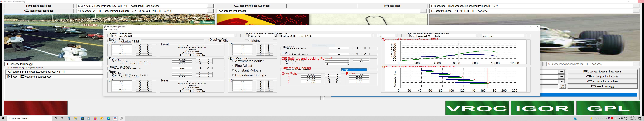Image resolution: width=644 pixels, height=121 pixels.
Task: Open Task View from the taskbar
Action: pyautogui.click(x=62, y=118)
